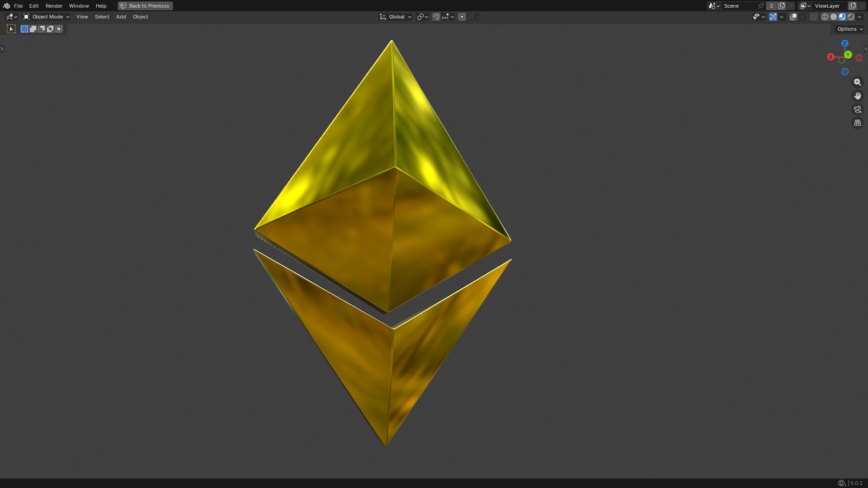Viewport: 868px width, 488px height.
Task: Open the viewport Add menu
Action: (x=121, y=17)
